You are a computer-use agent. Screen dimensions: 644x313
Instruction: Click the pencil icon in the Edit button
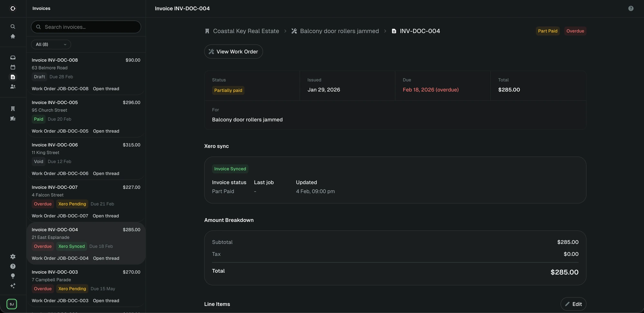click(567, 304)
